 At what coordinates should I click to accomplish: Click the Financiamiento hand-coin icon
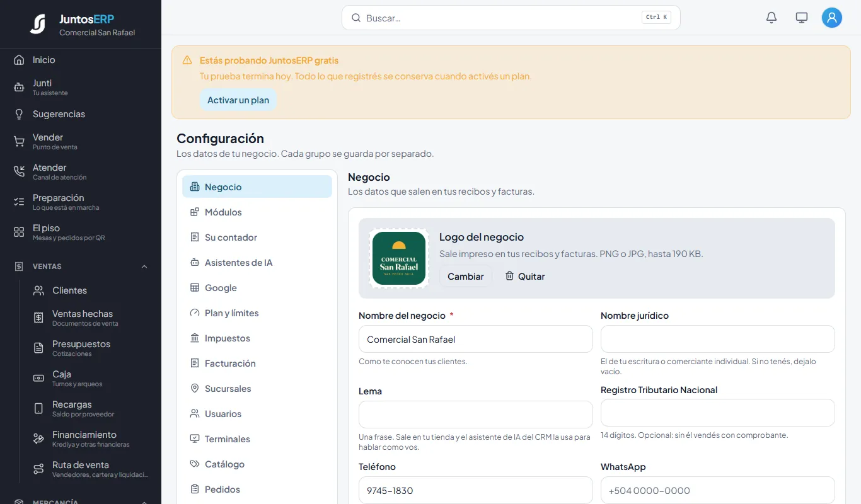38,439
